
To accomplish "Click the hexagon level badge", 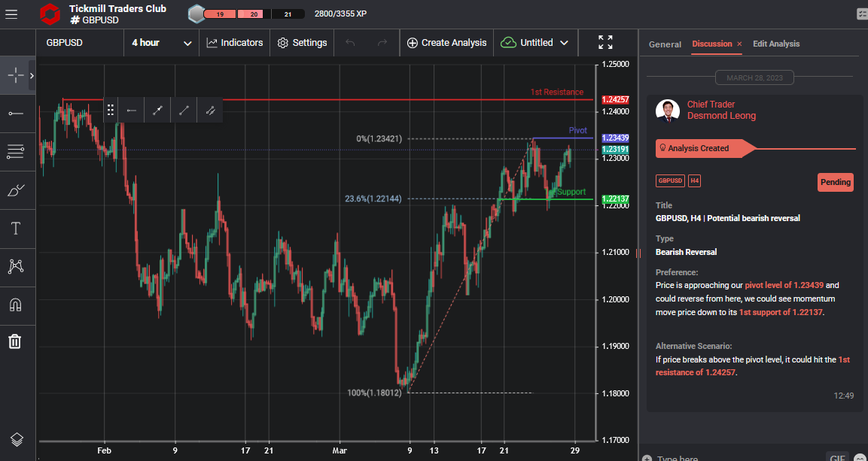I will [x=196, y=14].
